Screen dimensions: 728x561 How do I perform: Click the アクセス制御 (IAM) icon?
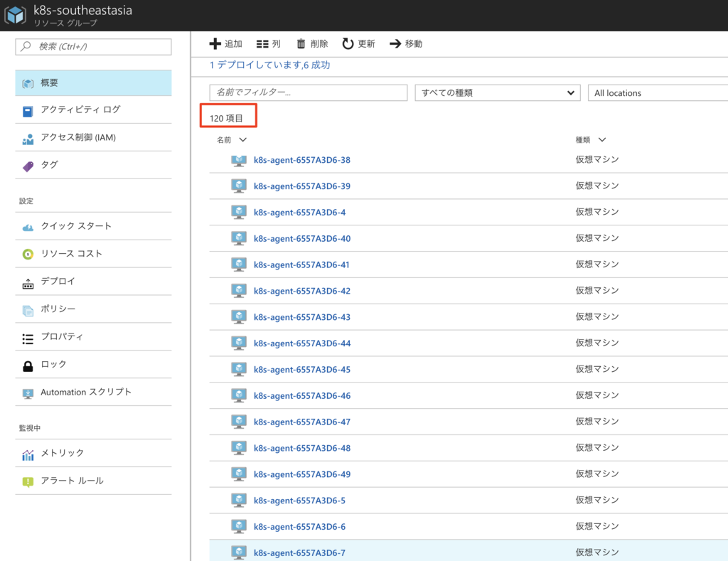point(28,139)
